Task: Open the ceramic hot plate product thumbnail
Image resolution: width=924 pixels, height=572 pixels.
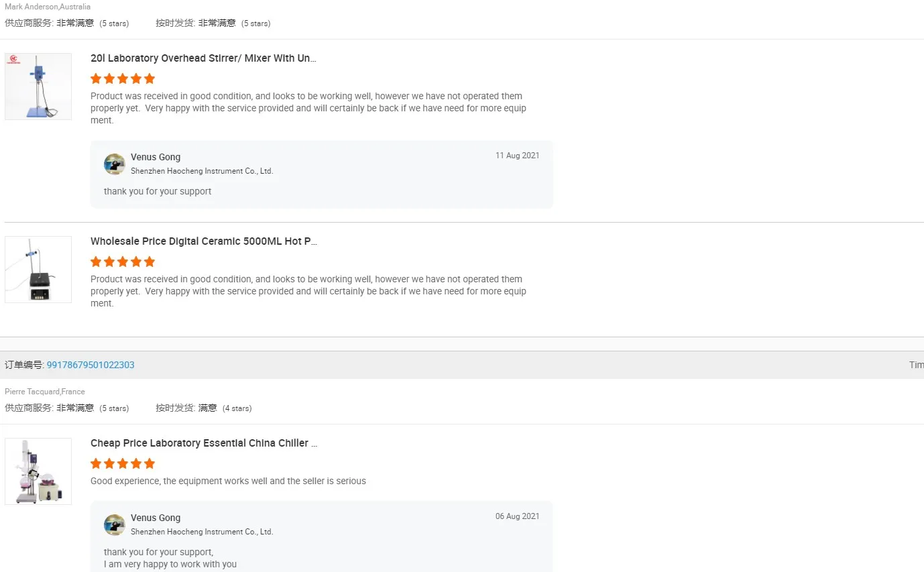Action: tap(38, 270)
